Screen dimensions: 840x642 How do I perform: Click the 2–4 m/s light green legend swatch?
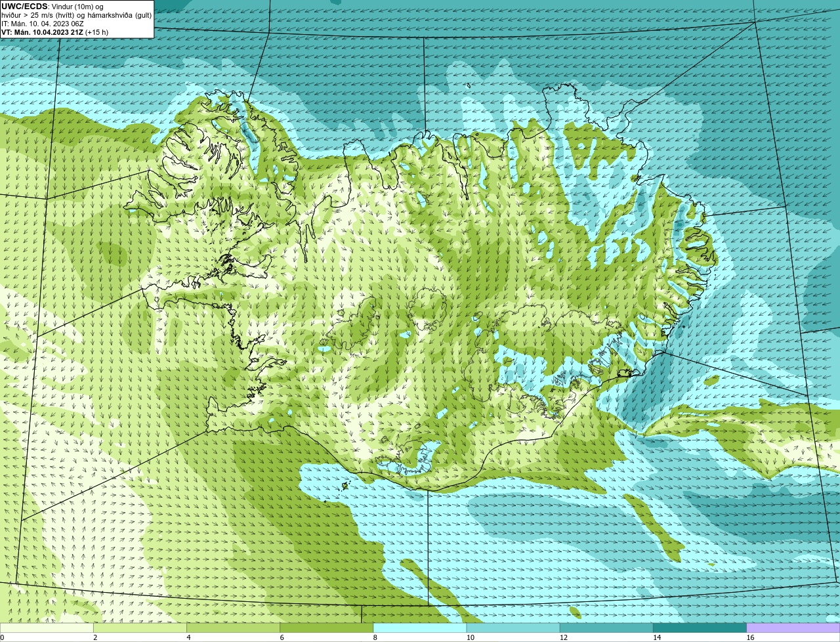tap(140, 628)
